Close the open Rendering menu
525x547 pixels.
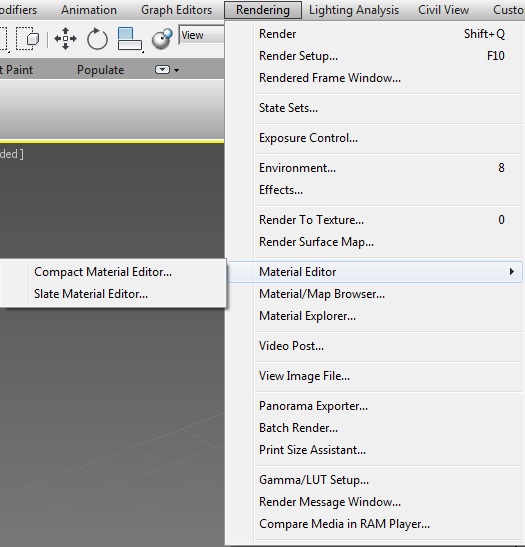point(263,10)
